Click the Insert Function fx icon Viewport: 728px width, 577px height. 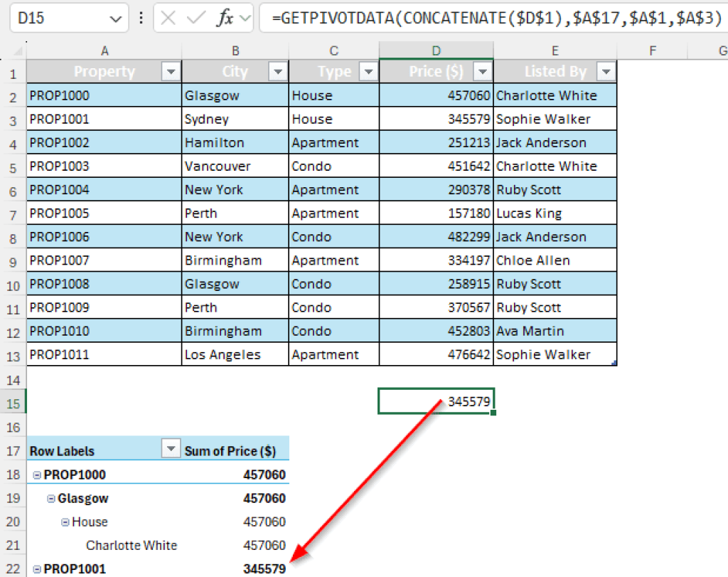[225, 18]
